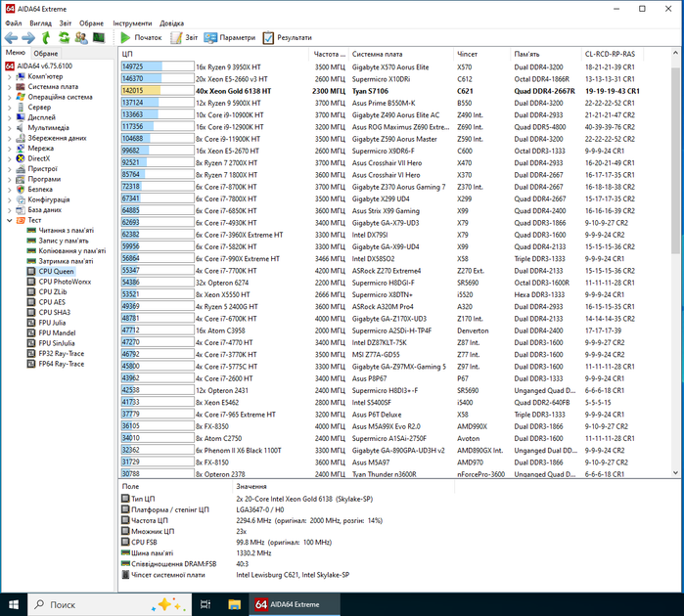Select the FPU SinJulia test icon

tap(31, 343)
